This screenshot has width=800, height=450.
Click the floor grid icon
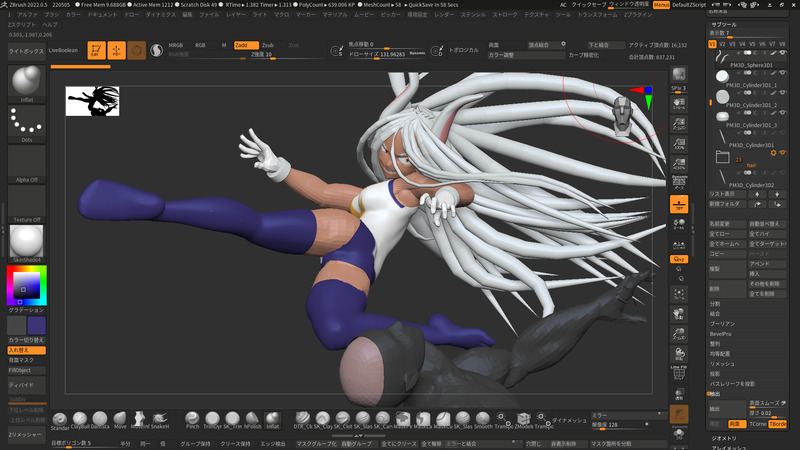[679, 203]
